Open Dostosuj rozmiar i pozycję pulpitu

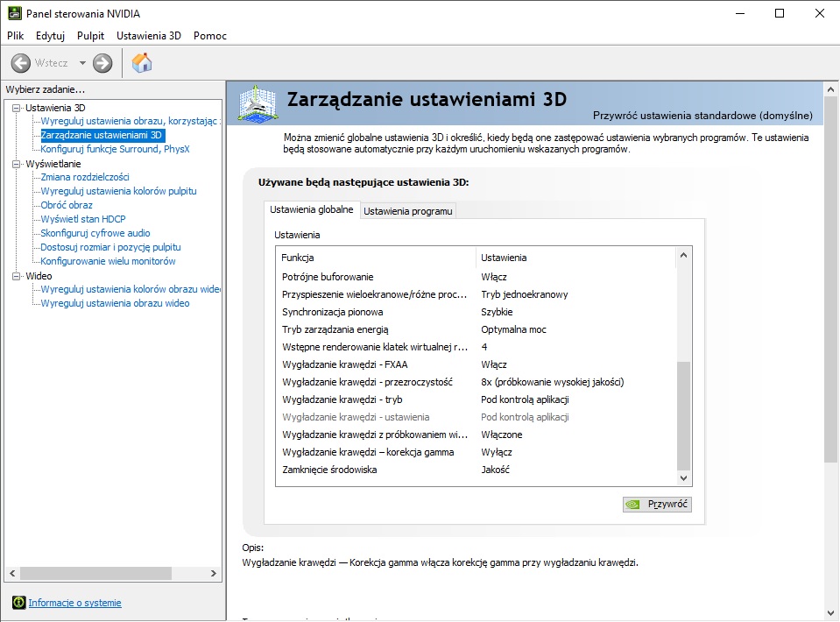[x=111, y=247]
